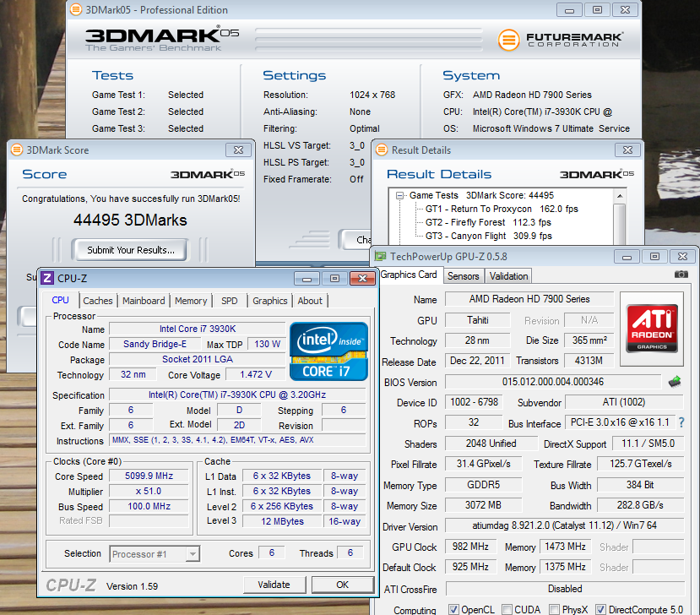Click the OK button in CPU-Z
This screenshot has width=700, height=615.
pos(343,585)
